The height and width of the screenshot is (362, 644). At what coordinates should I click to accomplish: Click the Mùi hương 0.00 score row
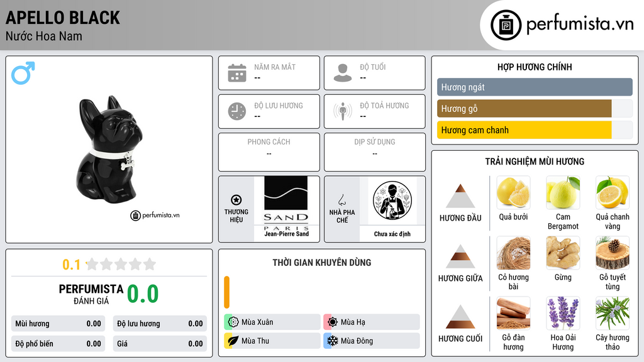(x=58, y=324)
